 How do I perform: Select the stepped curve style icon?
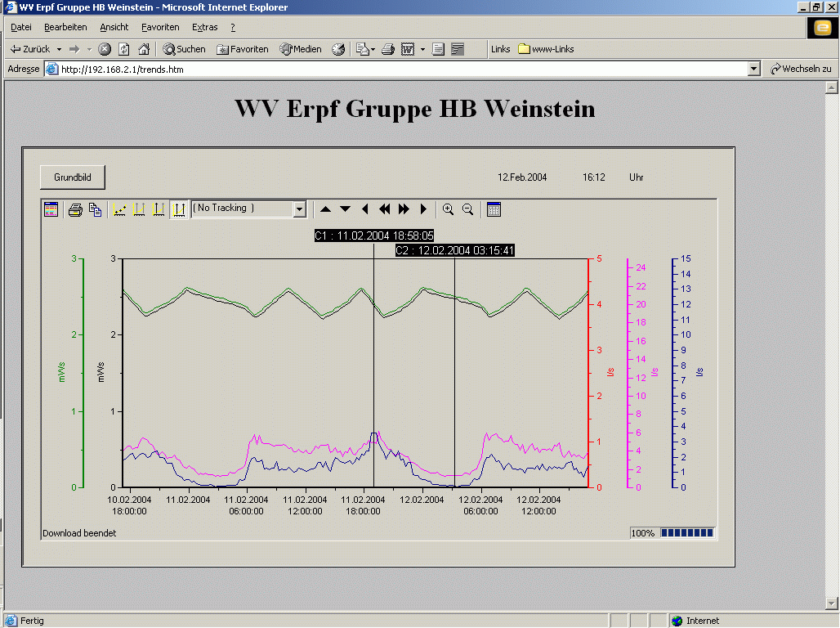click(x=140, y=209)
